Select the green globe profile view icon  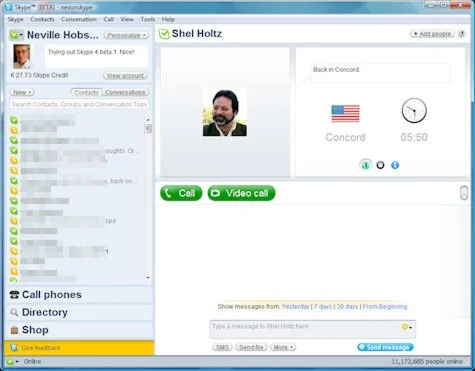(x=366, y=165)
